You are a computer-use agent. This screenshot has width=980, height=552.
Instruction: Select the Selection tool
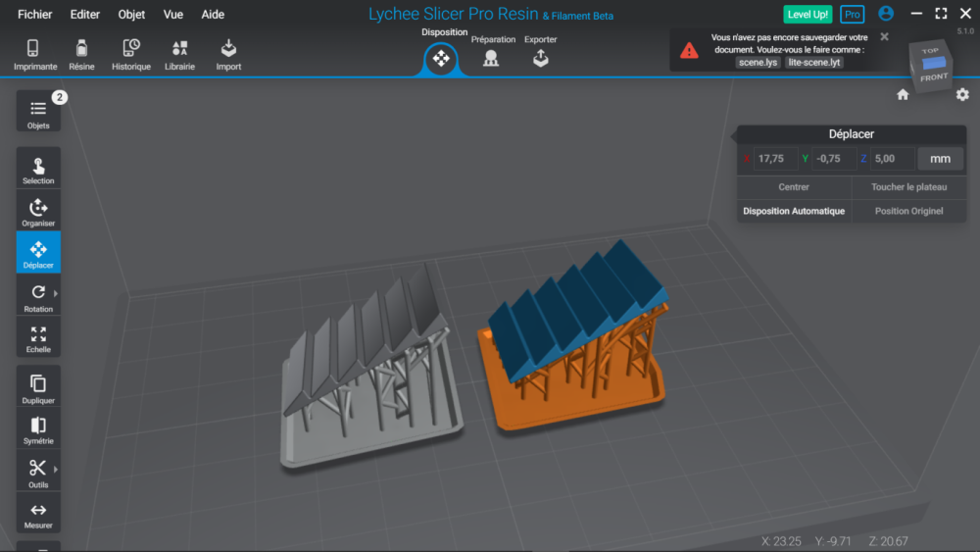coord(38,169)
